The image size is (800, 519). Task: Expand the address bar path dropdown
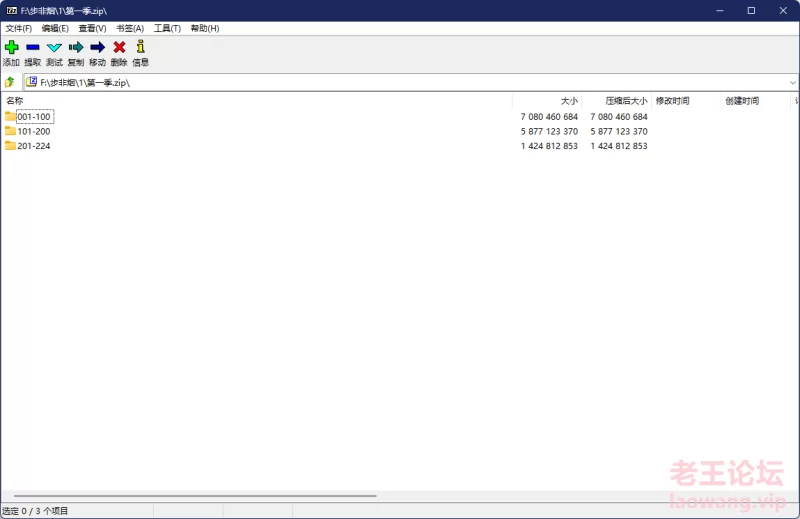point(792,82)
